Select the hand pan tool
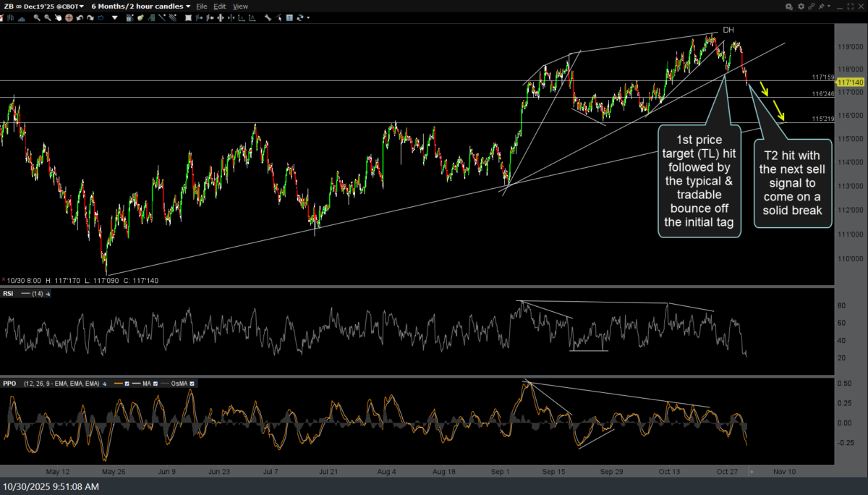This screenshot has width=868, height=495. [x=58, y=17]
